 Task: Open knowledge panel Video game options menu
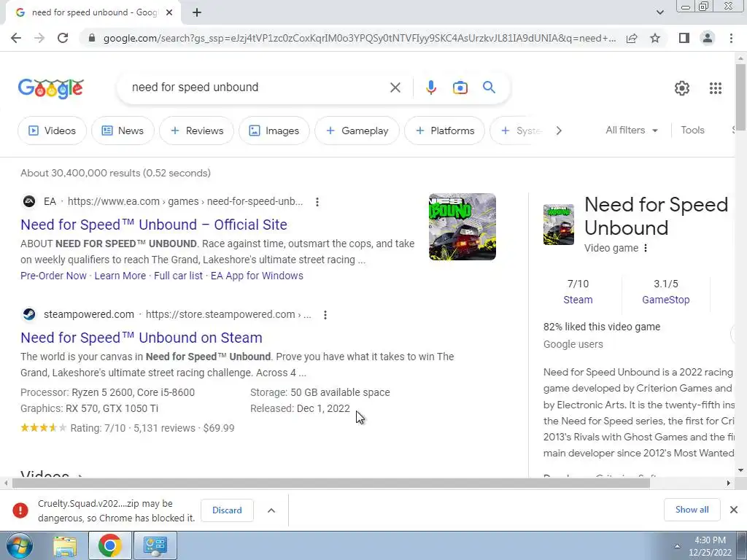pos(646,248)
